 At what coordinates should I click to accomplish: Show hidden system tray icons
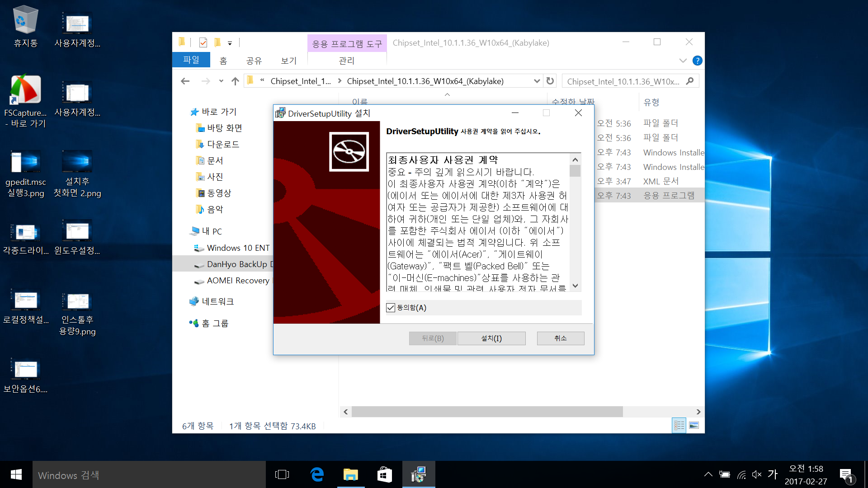[x=708, y=474]
